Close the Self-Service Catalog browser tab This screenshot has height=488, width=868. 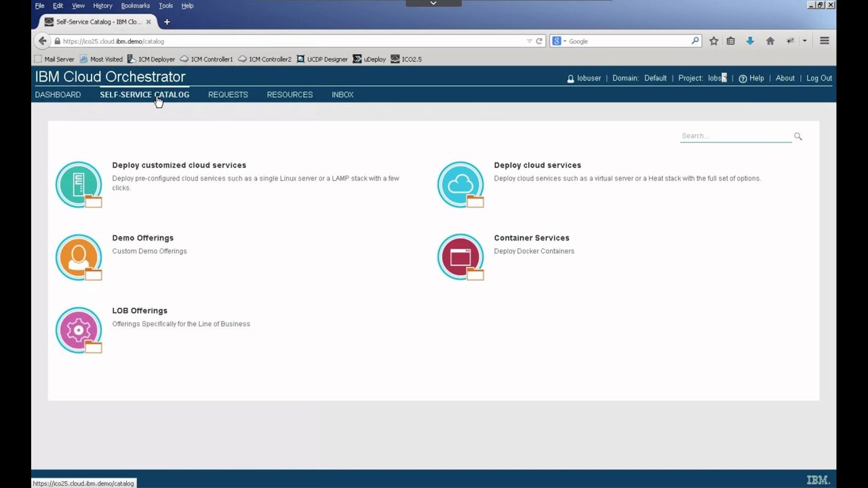tap(149, 22)
